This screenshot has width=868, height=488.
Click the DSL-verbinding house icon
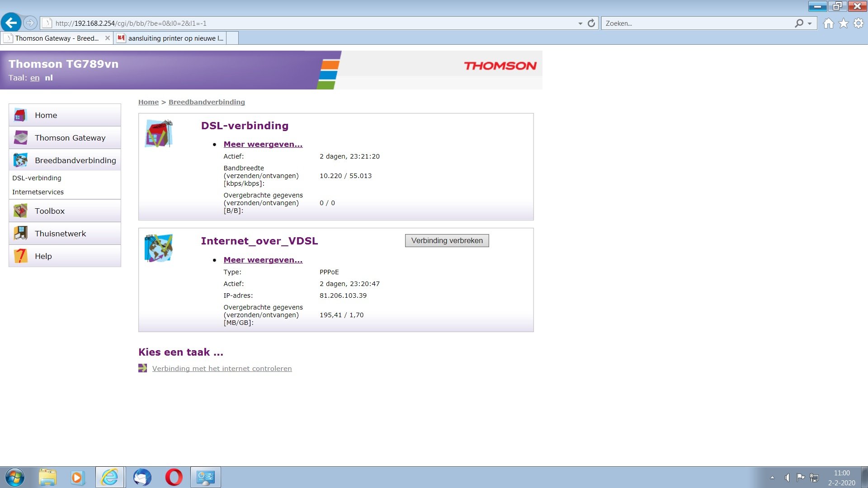click(159, 133)
